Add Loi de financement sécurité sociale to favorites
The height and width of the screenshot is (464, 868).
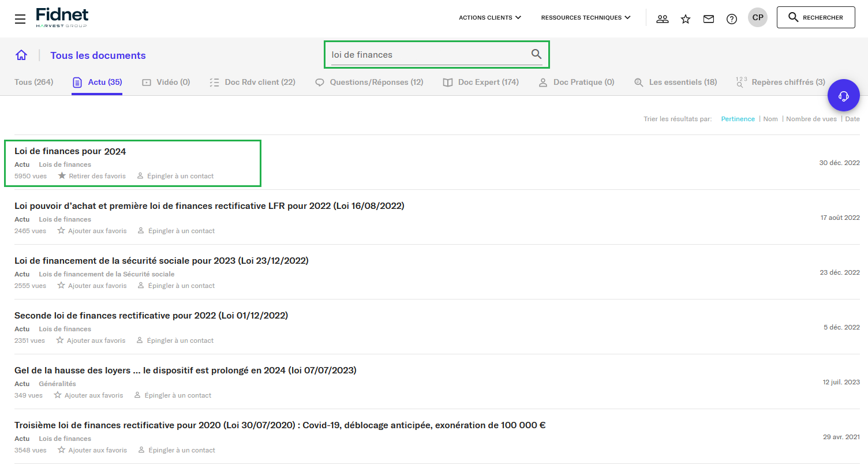pos(92,286)
